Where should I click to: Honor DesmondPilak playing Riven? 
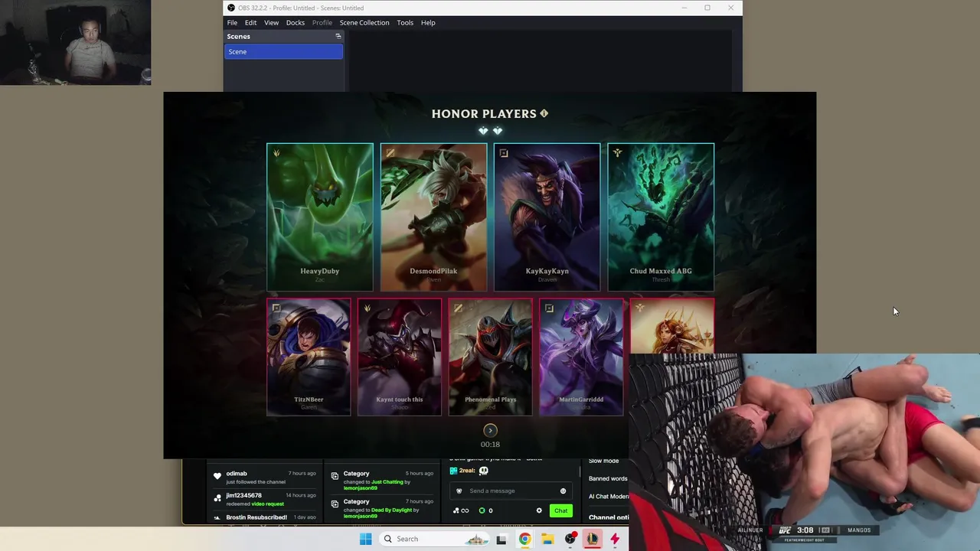(433, 217)
